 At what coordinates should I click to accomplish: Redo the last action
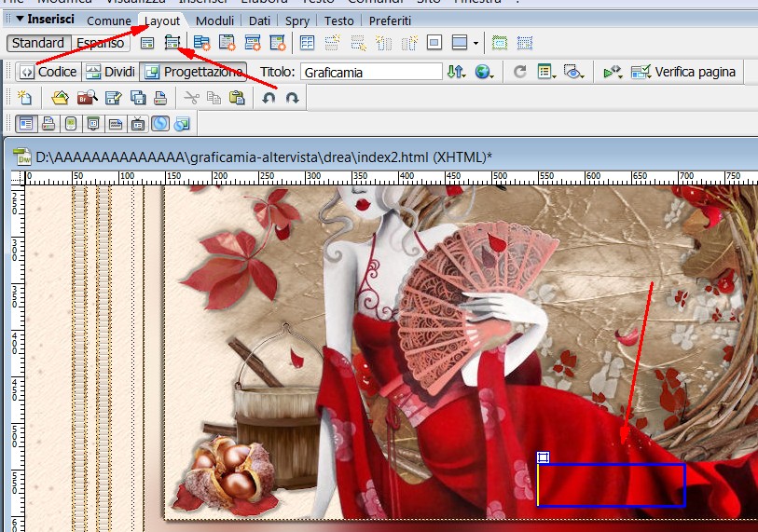point(292,98)
